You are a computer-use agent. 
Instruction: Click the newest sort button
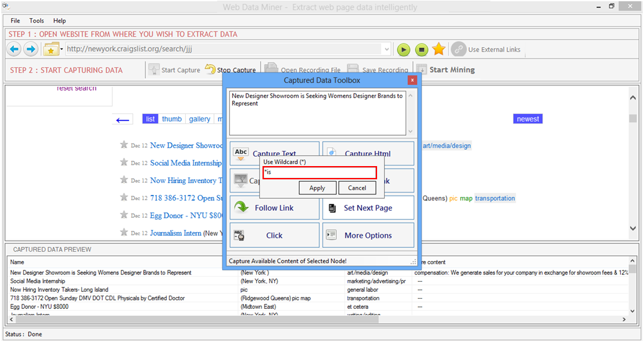528,119
